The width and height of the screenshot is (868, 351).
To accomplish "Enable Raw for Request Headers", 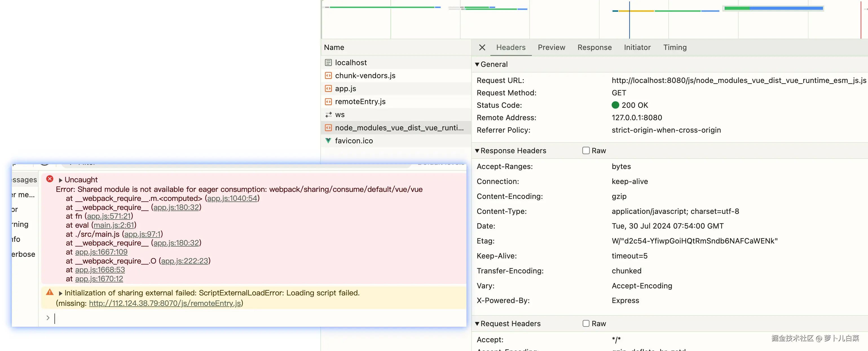I will 586,324.
